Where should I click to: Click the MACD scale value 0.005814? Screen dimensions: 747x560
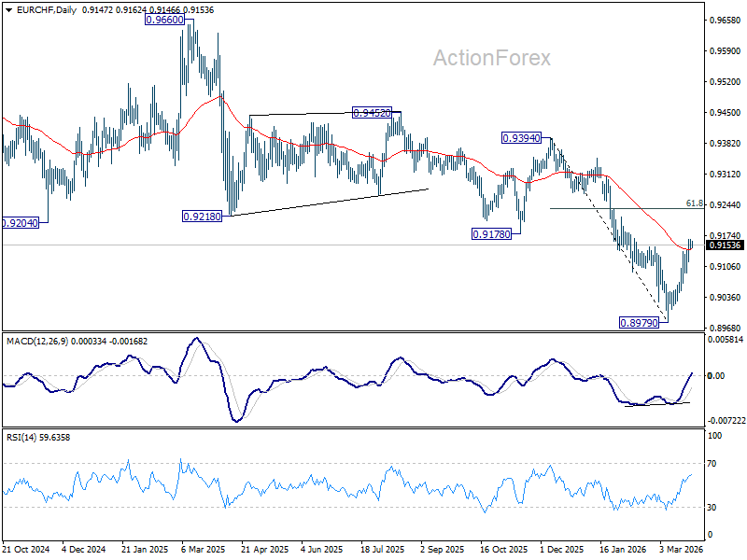pyautogui.click(x=726, y=340)
